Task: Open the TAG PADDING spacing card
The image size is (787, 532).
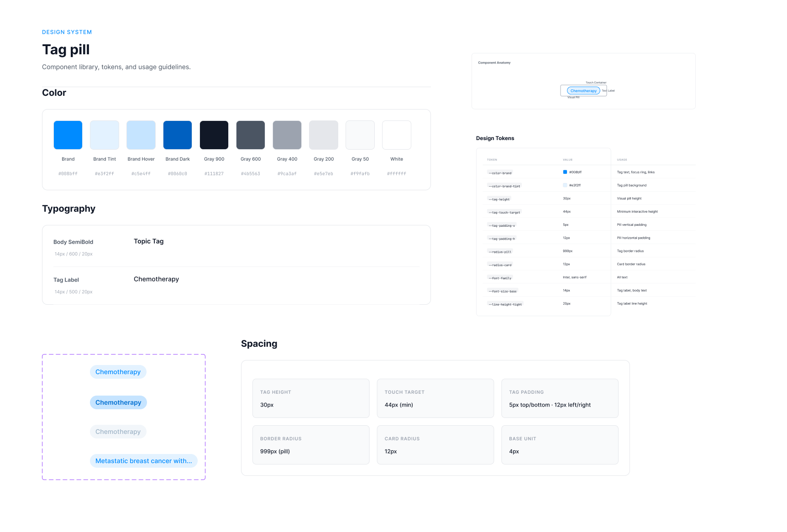Action: coord(560,398)
